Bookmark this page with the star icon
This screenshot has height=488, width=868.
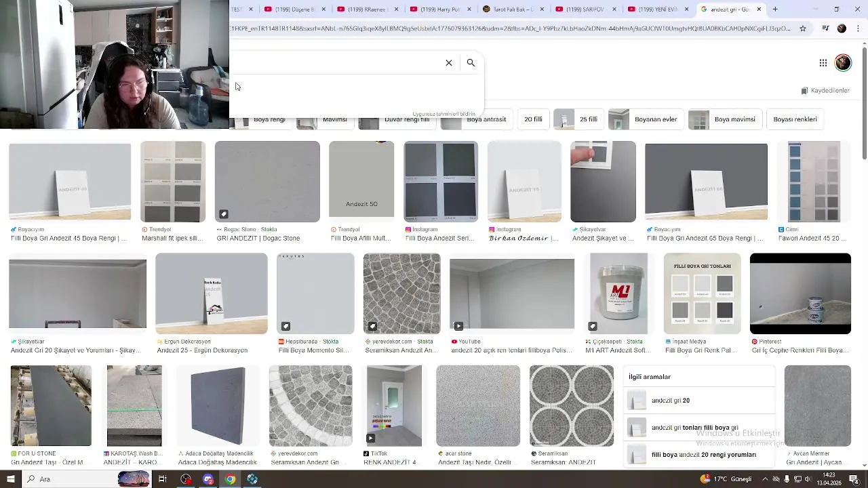(803, 28)
